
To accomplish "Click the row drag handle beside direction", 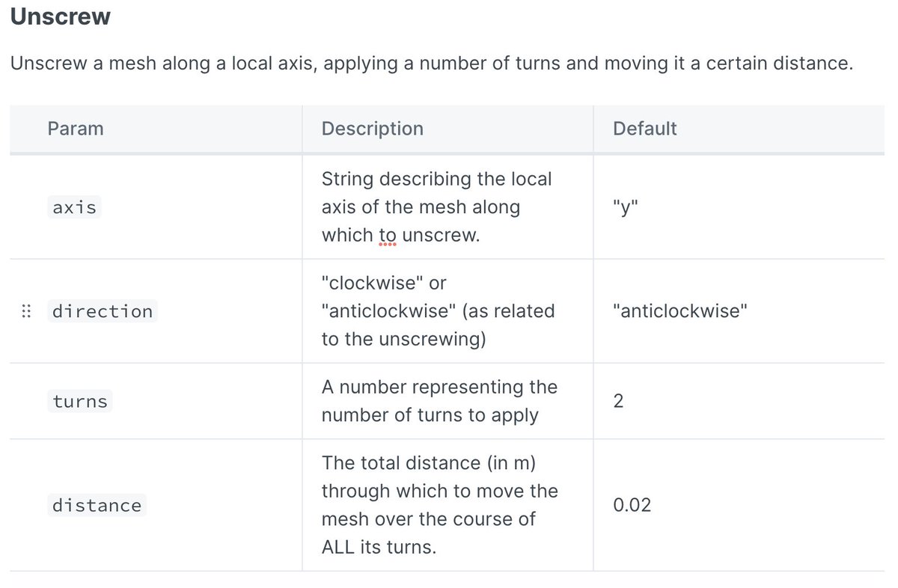I will [x=25, y=311].
